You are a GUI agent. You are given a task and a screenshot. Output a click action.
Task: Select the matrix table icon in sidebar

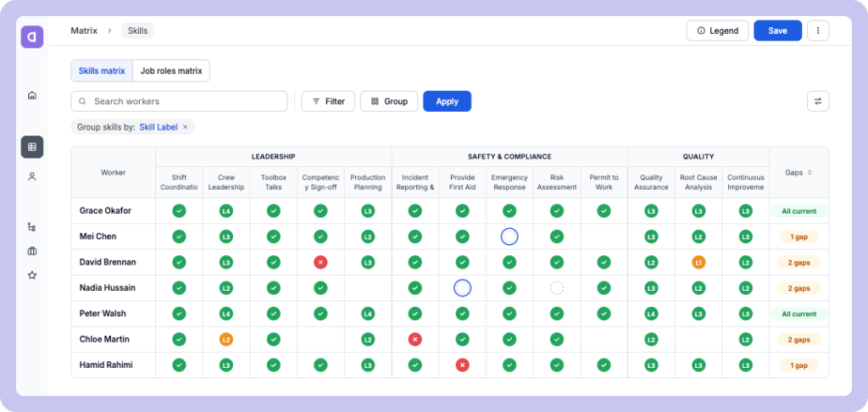tap(32, 147)
